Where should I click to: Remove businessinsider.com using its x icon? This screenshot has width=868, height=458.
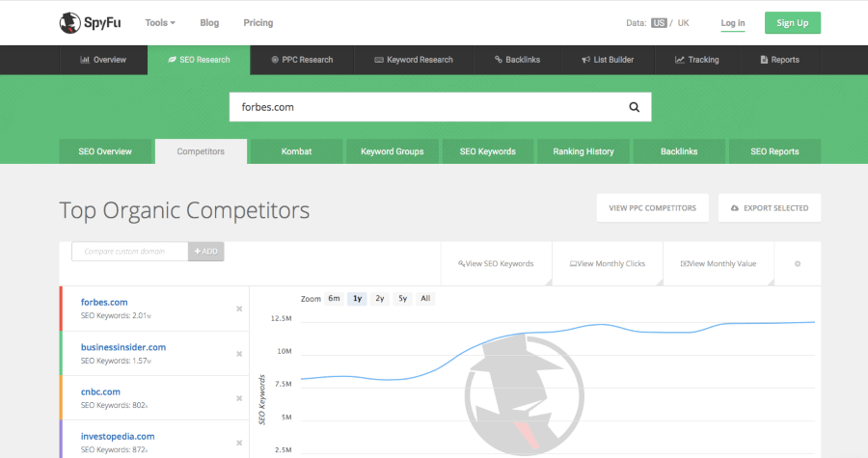[x=239, y=354]
